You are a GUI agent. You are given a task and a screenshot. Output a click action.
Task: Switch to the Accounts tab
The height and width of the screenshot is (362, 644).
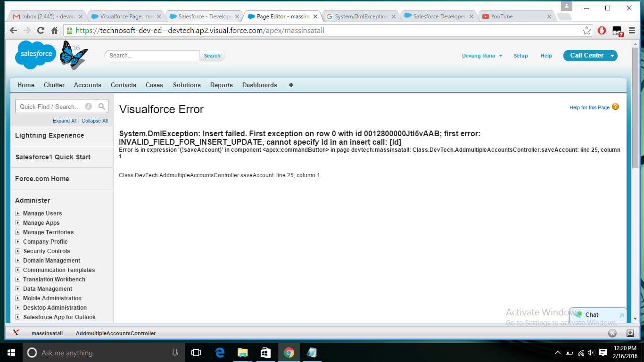click(87, 85)
